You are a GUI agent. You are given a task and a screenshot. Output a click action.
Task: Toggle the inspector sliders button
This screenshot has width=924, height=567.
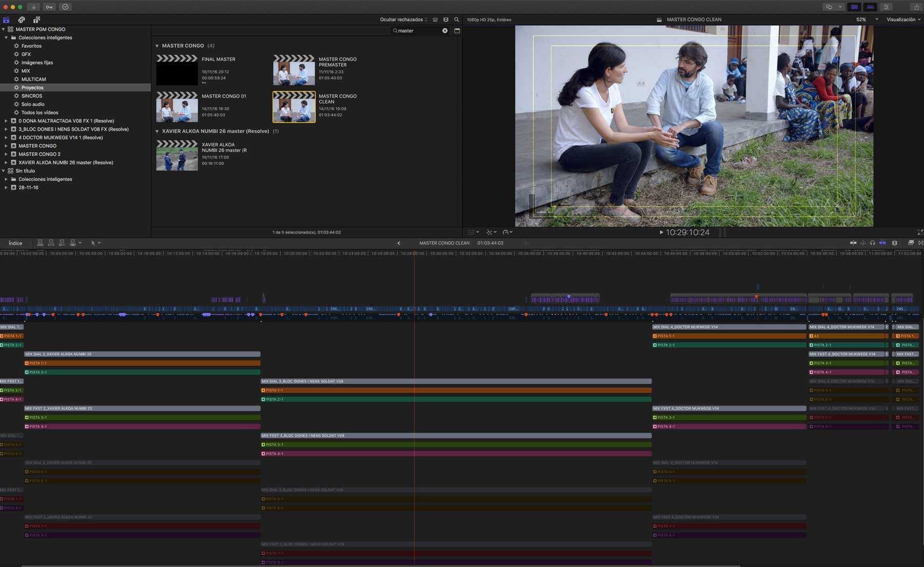(x=886, y=7)
